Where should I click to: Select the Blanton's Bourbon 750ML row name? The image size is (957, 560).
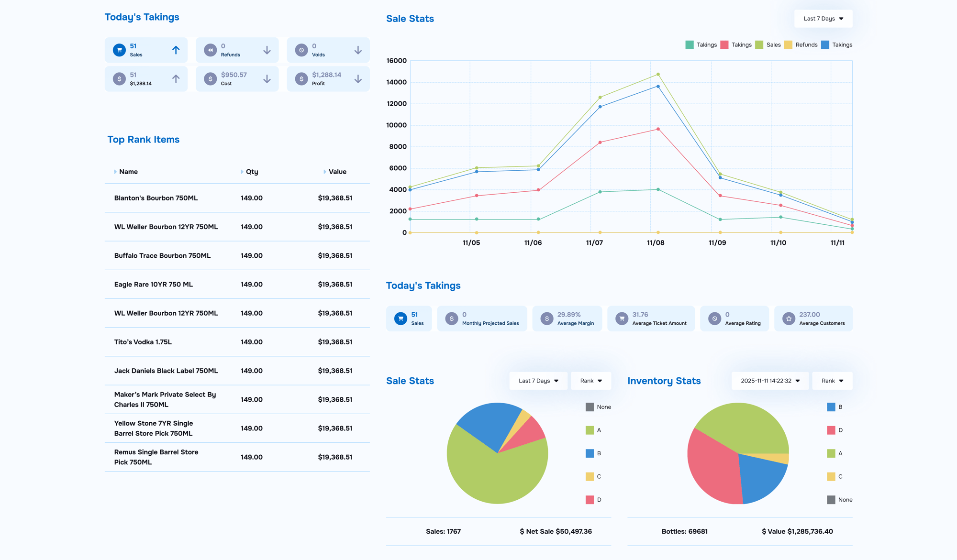(156, 198)
